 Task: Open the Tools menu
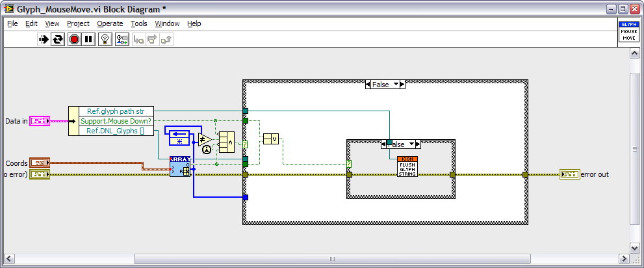[x=138, y=23]
